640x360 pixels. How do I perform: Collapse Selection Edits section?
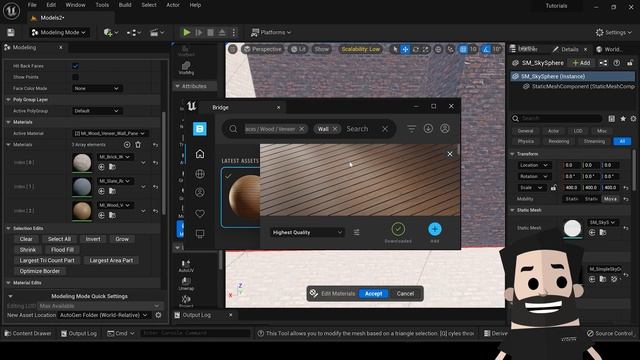tap(9, 228)
